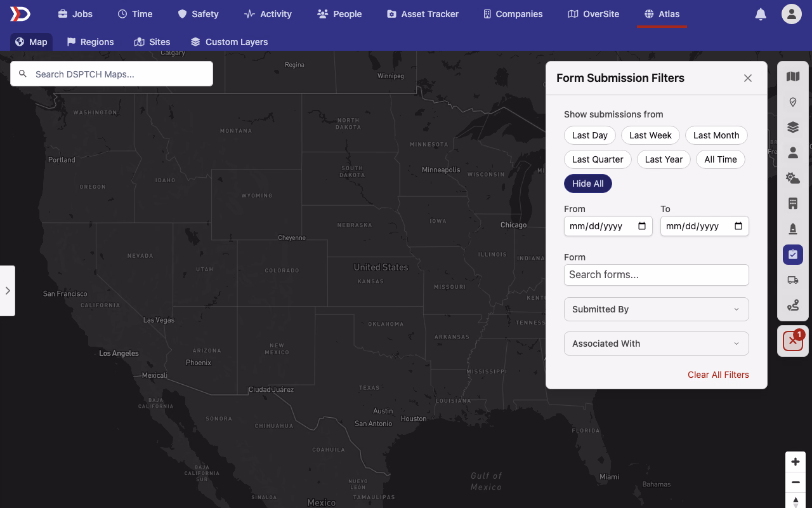The height and width of the screenshot is (508, 812).
Task: Reset map compass bearing
Action: pos(796,501)
